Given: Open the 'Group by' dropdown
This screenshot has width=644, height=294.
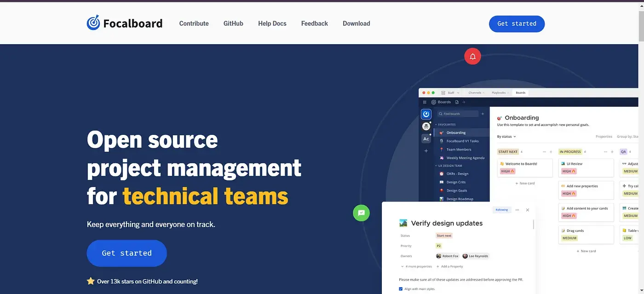Looking at the screenshot, I should click(627, 137).
